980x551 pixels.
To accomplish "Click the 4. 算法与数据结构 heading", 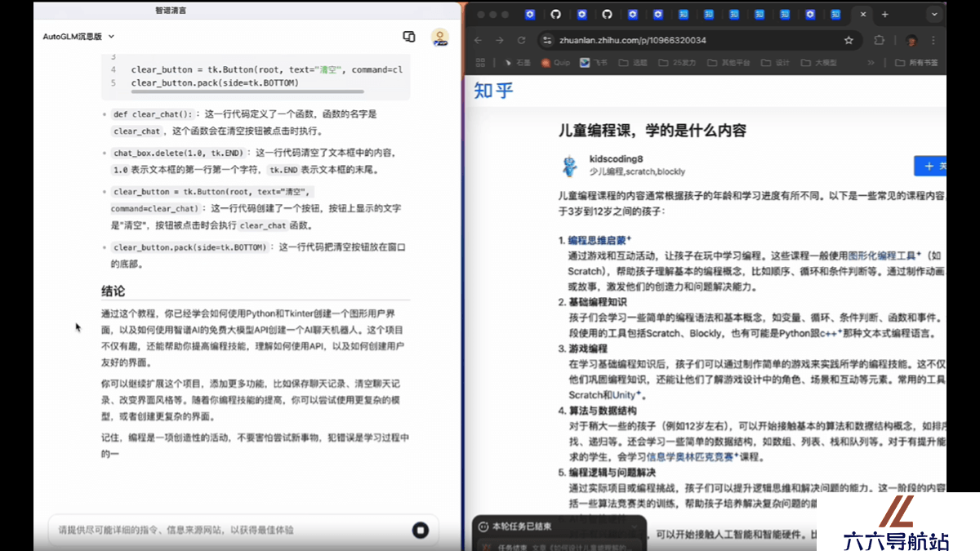I will click(597, 411).
